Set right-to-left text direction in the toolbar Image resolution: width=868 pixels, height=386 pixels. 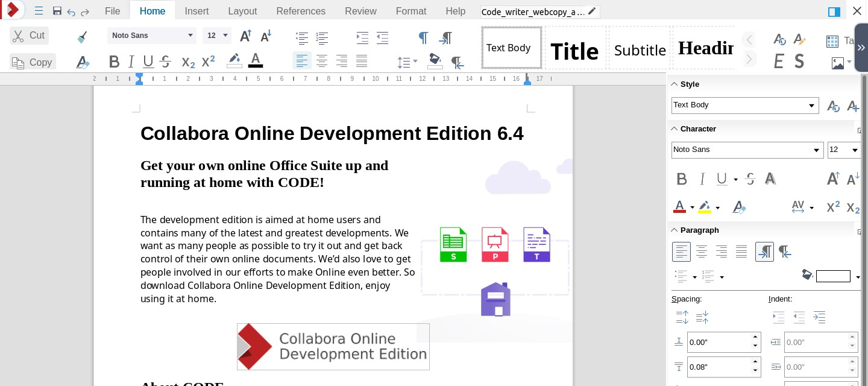click(458, 62)
